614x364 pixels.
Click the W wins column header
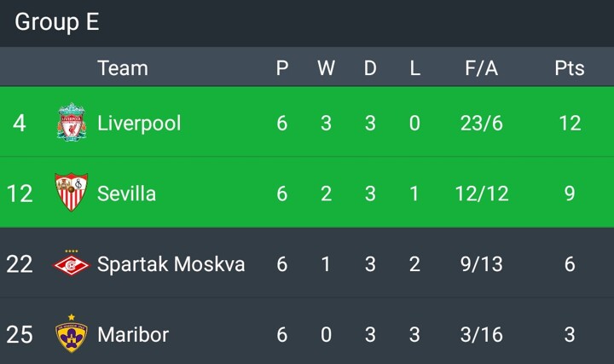pyautogui.click(x=326, y=68)
